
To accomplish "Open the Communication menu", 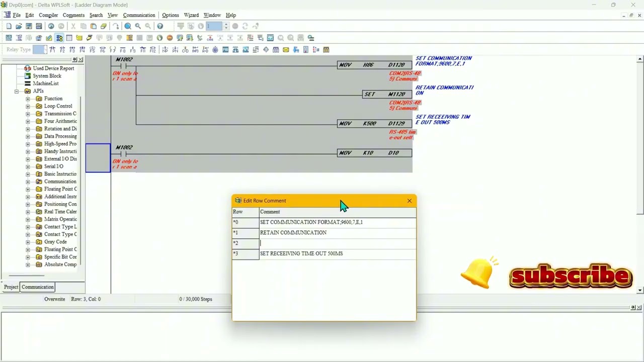I will 139,15.
